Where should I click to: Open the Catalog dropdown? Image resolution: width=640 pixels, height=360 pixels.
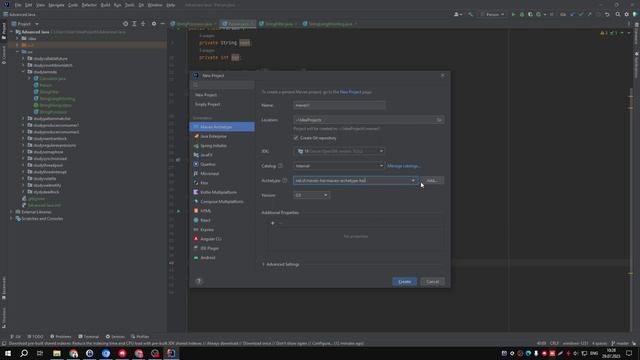[x=339, y=166]
